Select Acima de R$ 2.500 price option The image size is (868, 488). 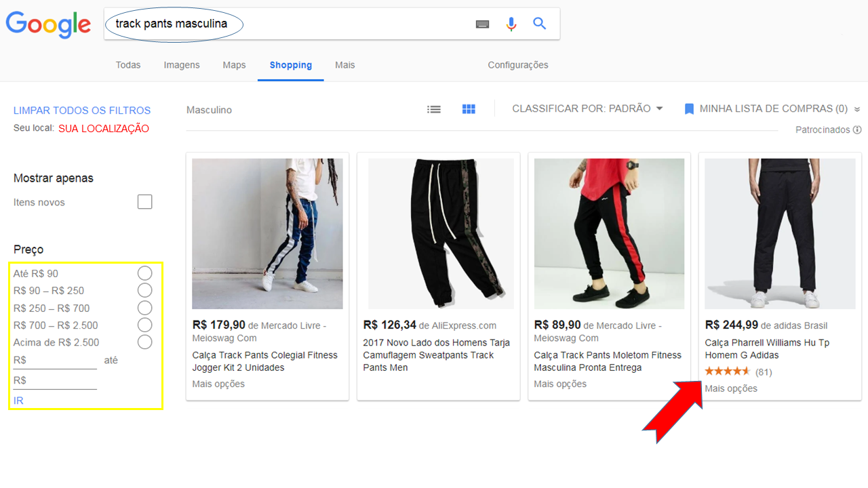[144, 342]
